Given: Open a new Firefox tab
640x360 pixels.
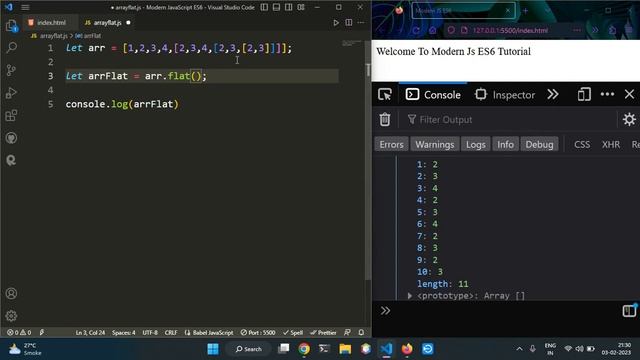Looking at the screenshot, I should 525,11.
